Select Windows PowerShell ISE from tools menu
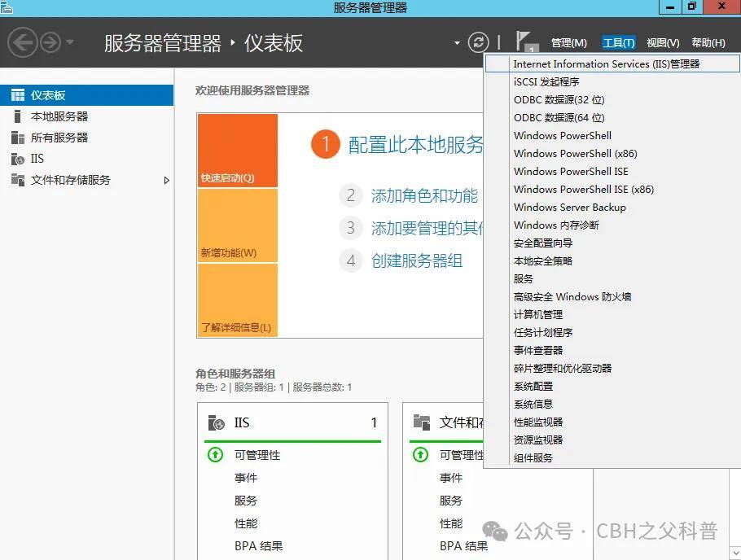The height and width of the screenshot is (560, 741). 571,171
